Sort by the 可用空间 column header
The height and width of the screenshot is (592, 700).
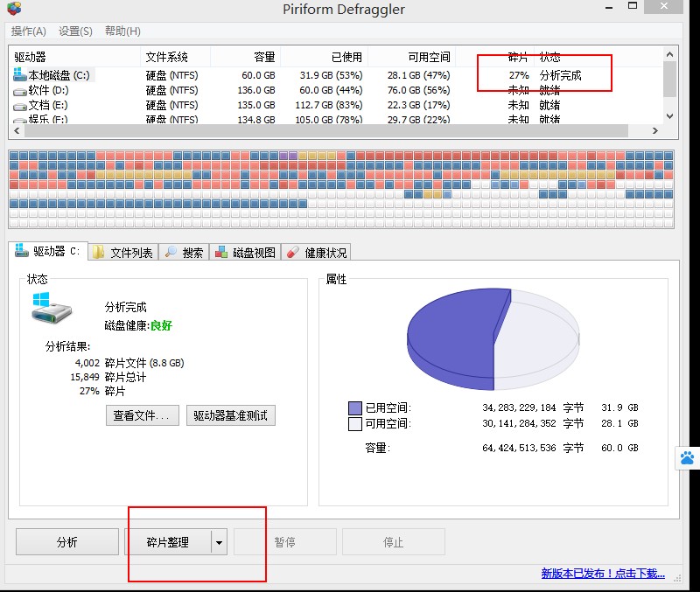tap(411, 57)
